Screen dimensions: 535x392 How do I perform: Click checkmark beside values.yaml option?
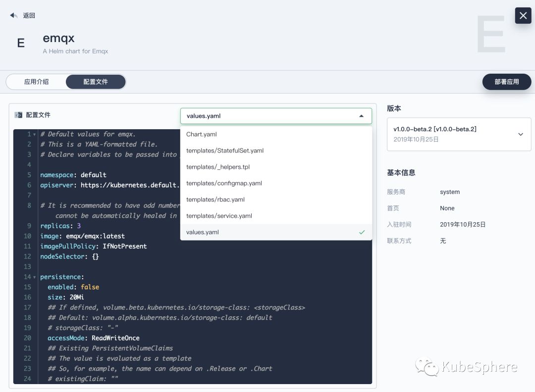362,233
